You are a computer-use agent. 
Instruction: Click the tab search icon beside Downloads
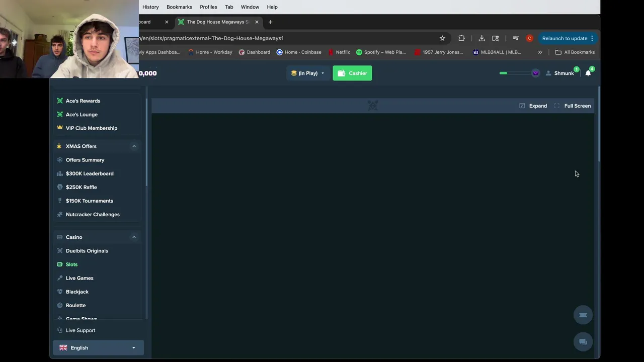496,38
